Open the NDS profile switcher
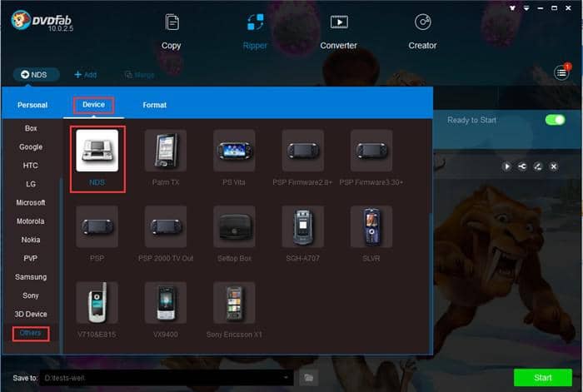 point(36,75)
